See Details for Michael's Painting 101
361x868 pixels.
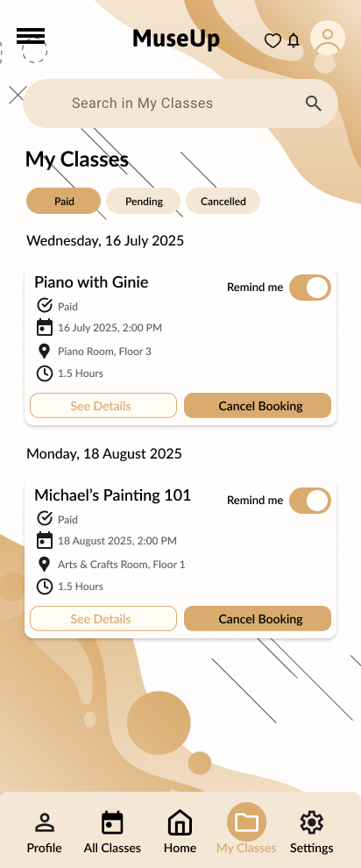[103, 618]
